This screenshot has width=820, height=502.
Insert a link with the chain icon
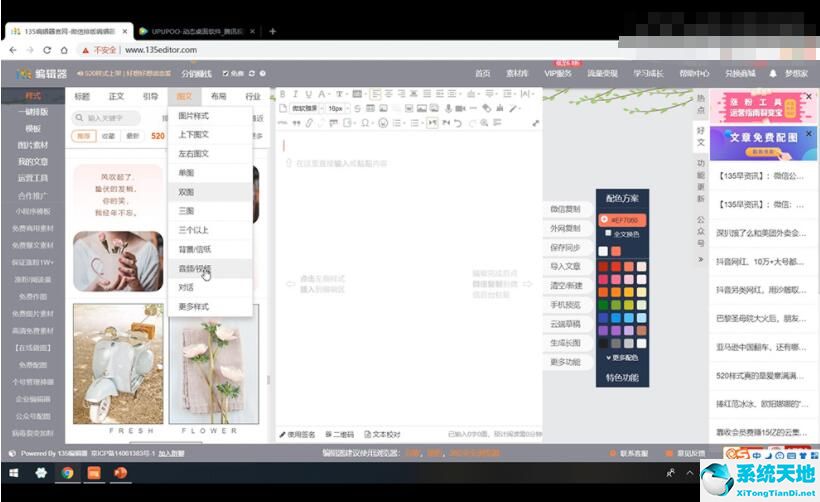(x=309, y=123)
